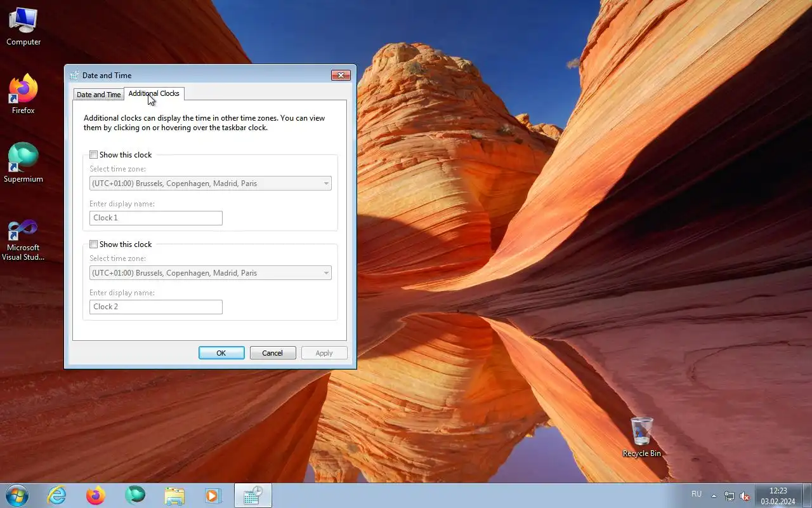Image resolution: width=812 pixels, height=508 pixels.
Task: Select the Additional Clocks tab
Action: pos(154,93)
